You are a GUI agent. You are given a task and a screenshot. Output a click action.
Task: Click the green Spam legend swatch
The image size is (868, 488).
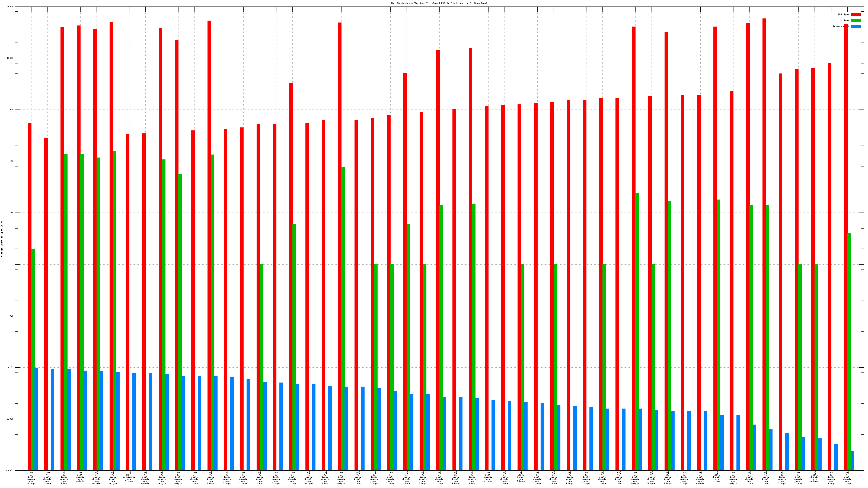coord(856,21)
